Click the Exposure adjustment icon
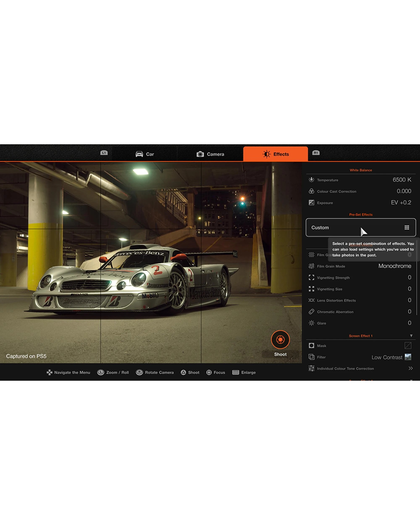The height and width of the screenshot is (525, 420). [312, 203]
